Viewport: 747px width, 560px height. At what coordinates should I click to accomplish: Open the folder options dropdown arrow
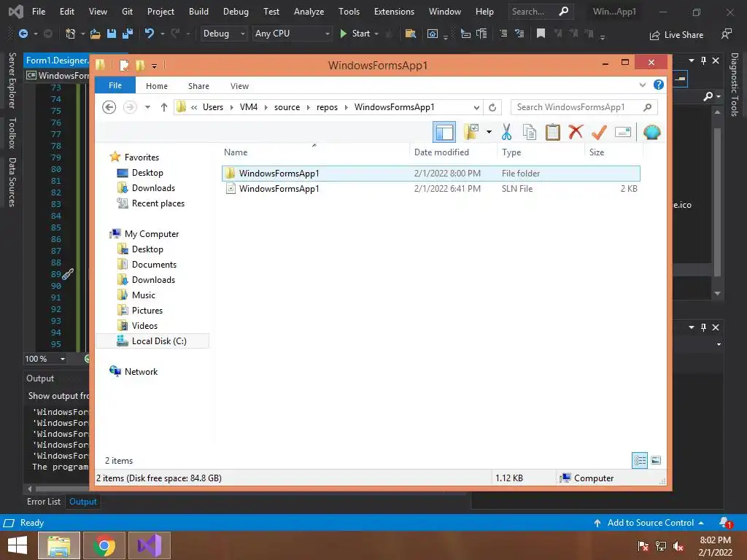489,132
